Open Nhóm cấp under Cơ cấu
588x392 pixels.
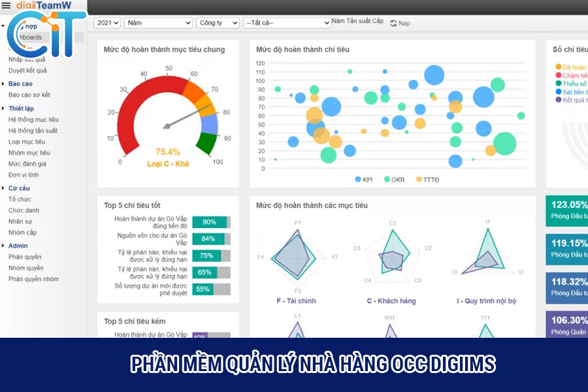pos(22,233)
